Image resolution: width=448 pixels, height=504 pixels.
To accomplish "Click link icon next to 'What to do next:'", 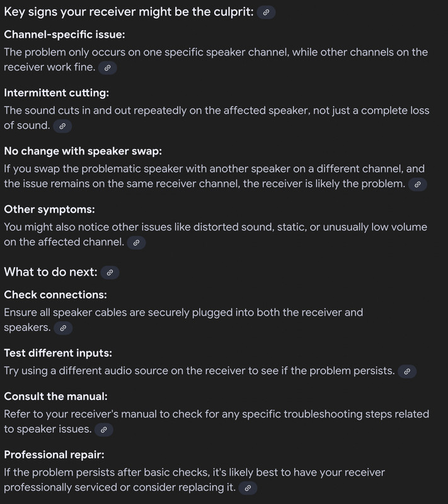I will tap(110, 273).
